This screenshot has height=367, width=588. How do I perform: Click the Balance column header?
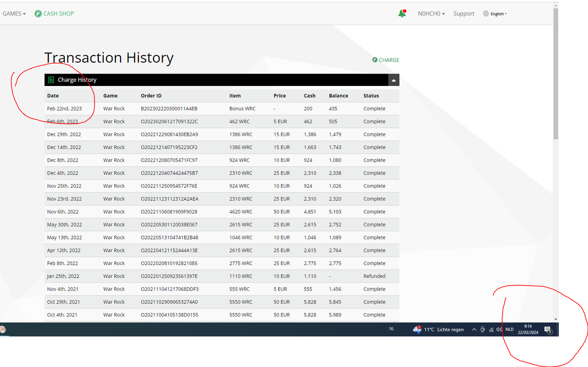click(x=339, y=96)
